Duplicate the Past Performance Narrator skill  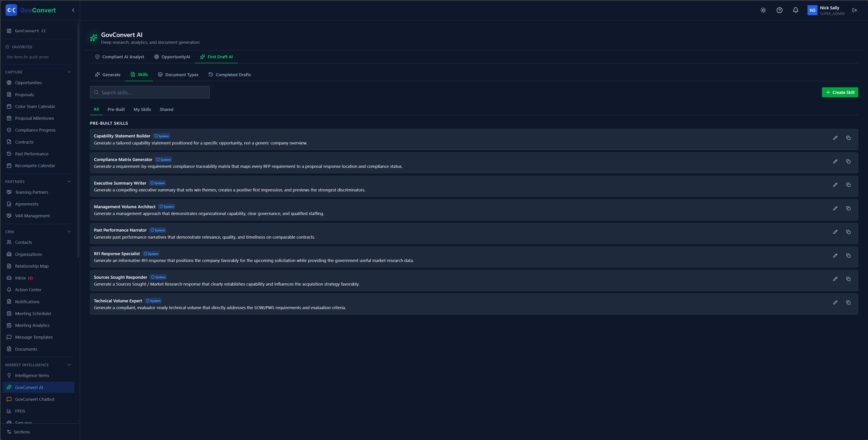tap(849, 232)
